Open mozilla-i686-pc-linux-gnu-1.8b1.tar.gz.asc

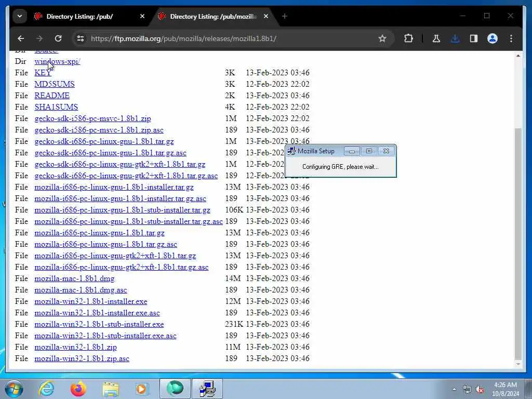105,244
